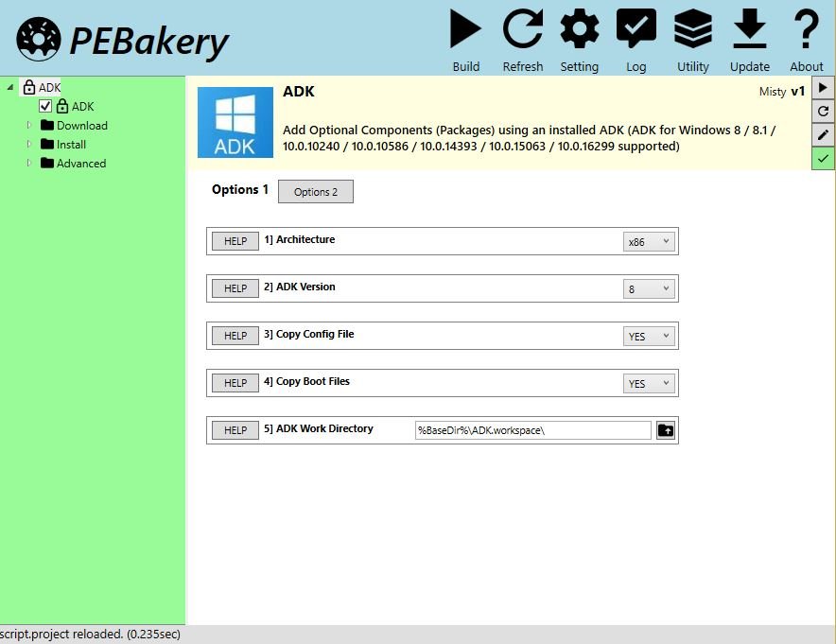Screen dimensions: 836x644
Task: Open the Log viewer icon
Action: click(636, 28)
